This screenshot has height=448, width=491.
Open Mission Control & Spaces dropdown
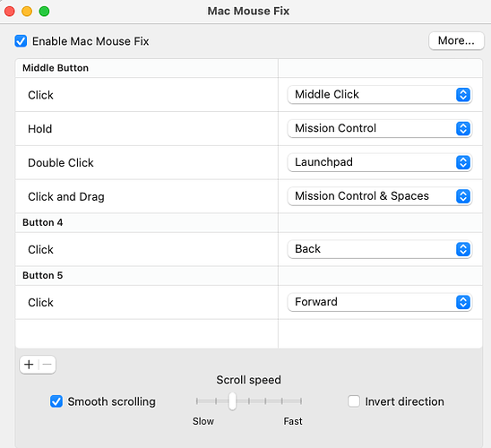pyautogui.click(x=380, y=196)
